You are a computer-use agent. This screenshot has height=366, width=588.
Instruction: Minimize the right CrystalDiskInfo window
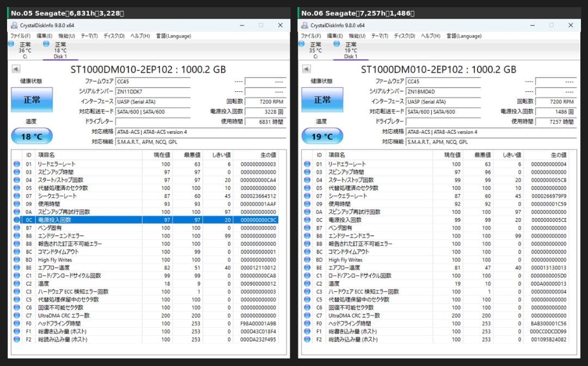click(x=532, y=26)
